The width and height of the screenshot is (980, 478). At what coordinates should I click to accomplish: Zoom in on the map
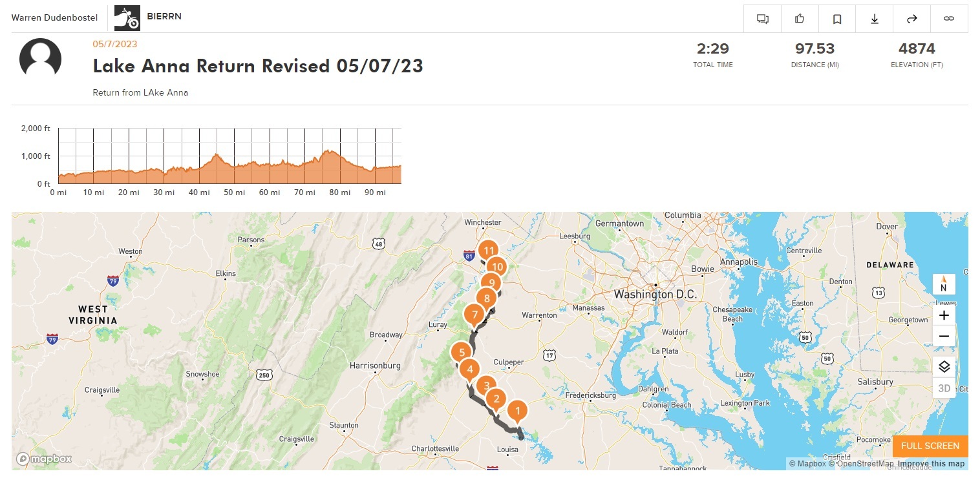944,315
